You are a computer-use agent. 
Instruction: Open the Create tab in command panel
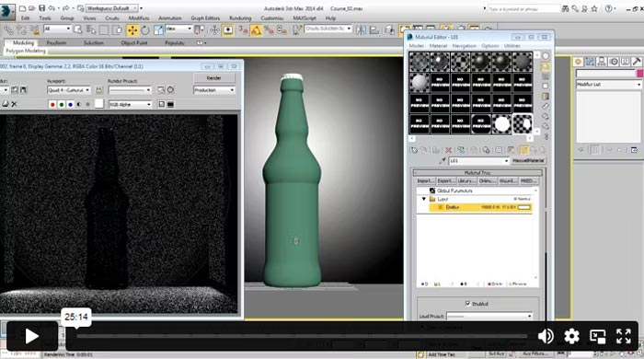coord(579,62)
